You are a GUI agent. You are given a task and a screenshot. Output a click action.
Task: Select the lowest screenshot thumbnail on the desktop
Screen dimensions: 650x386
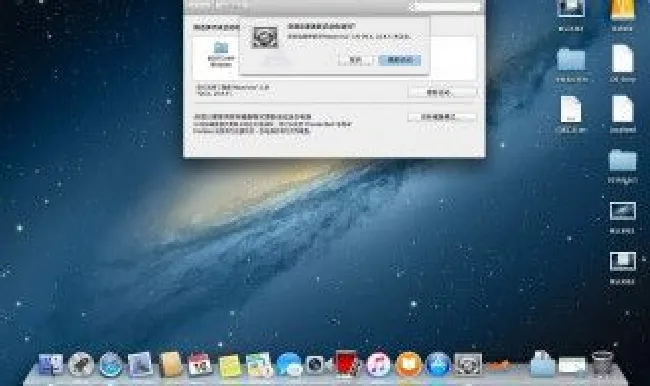point(622,262)
